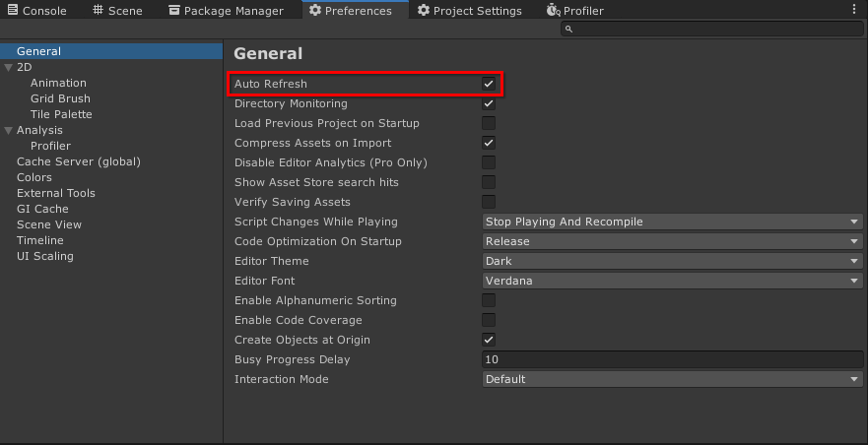Enable Alphanumeric Sorting checkbox
The width and height of the screenshot is (868, 445).
pyautogui.click(x=489, y=300)
